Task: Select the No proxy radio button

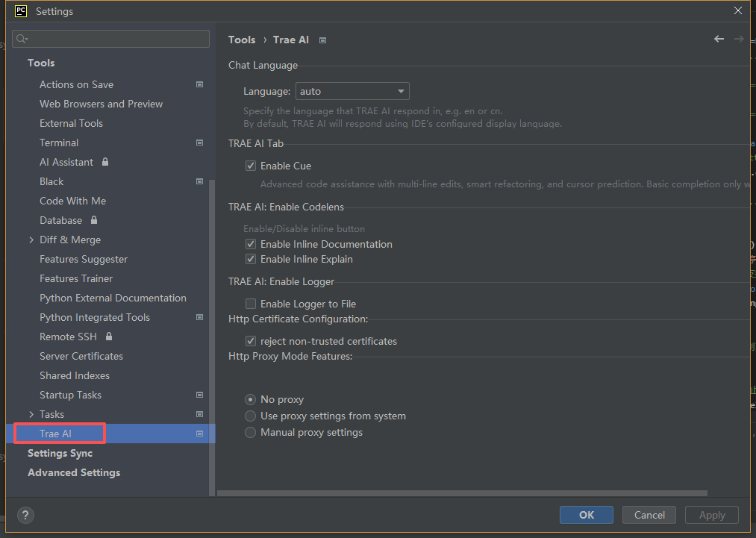Action: click(250, 400)
